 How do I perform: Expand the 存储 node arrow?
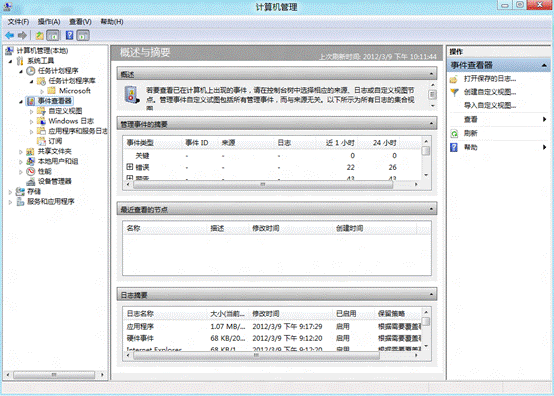click(x=10, y=192)
